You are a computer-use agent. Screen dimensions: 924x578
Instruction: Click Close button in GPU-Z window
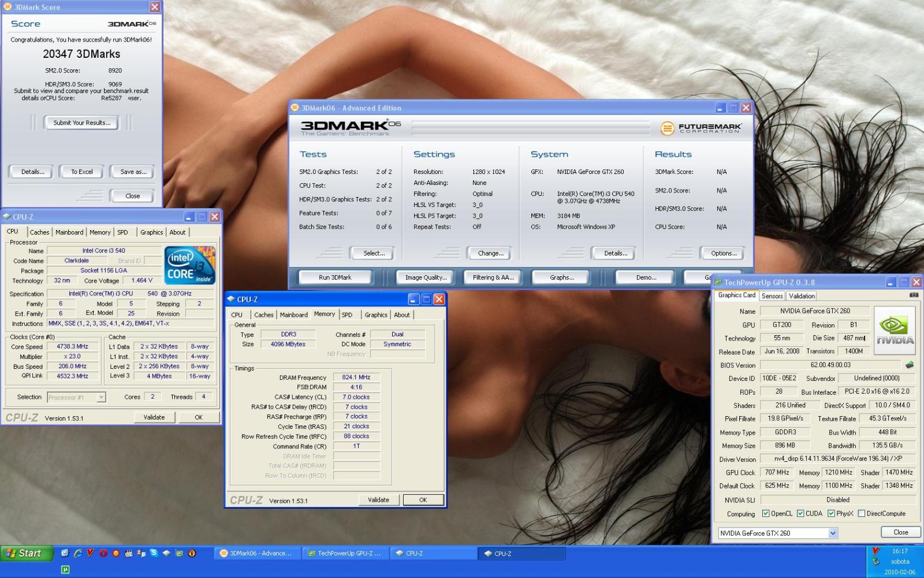tap(900, 532)
